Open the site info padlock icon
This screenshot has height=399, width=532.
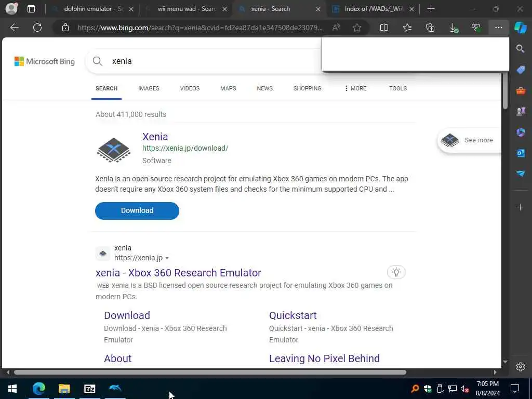tap(65, 28)
